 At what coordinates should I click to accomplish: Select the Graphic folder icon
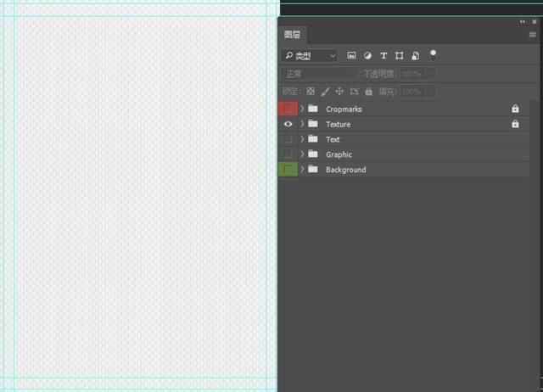point(313,154)
